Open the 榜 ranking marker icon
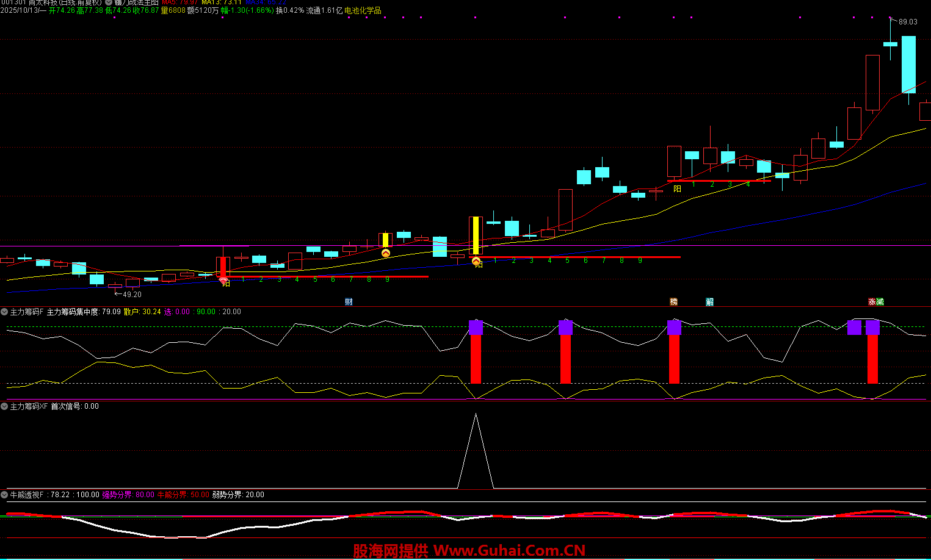 pos(673,302)
